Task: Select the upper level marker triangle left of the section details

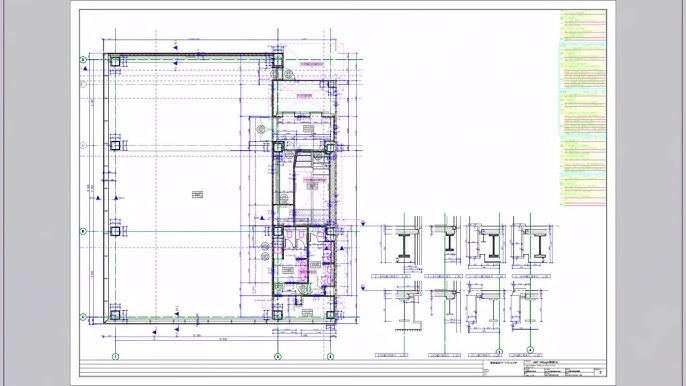Action: tap(363, 224)
